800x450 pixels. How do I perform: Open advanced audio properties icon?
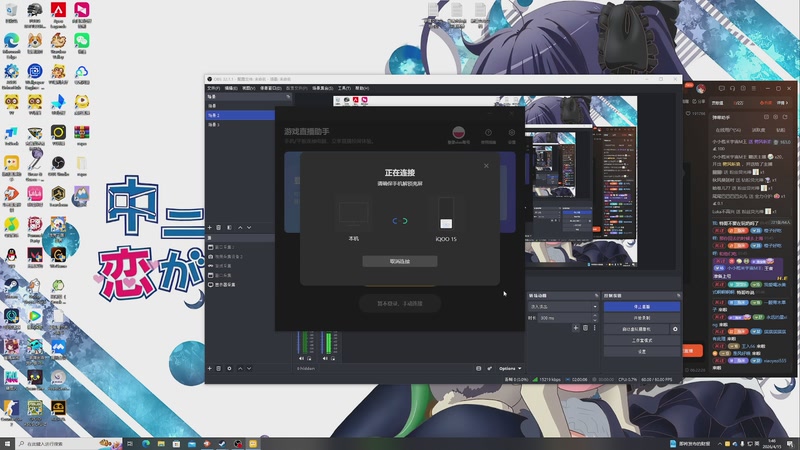coord(489,368)
